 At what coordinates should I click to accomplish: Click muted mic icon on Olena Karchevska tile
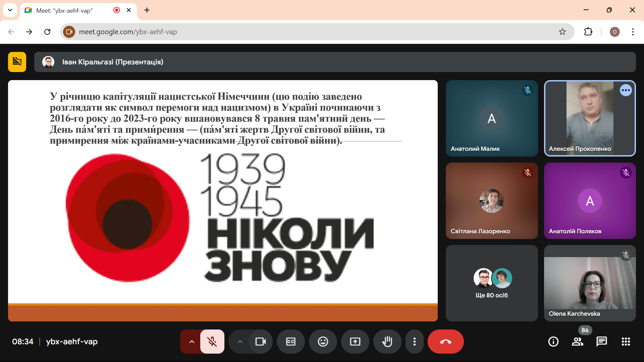click(626, 255)
